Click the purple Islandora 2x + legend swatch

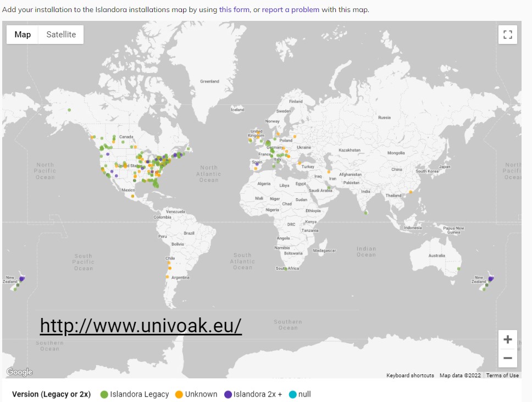click(x=228, y=394)
